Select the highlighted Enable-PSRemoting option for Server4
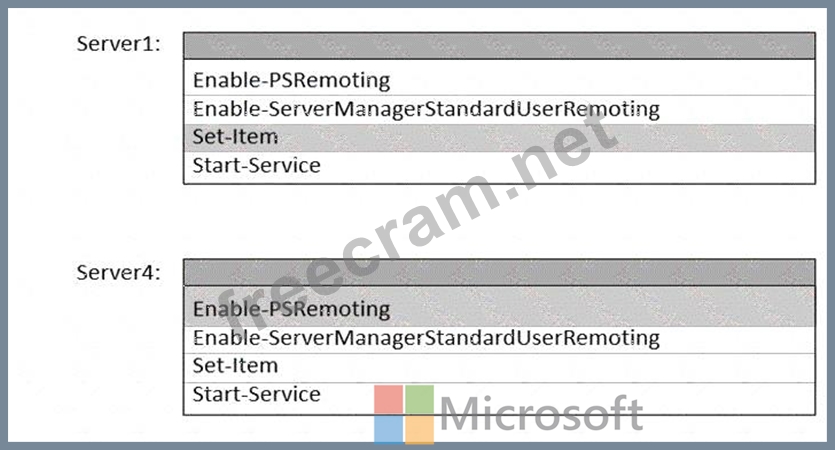This screenshot has height=450, width=835. 292,308
